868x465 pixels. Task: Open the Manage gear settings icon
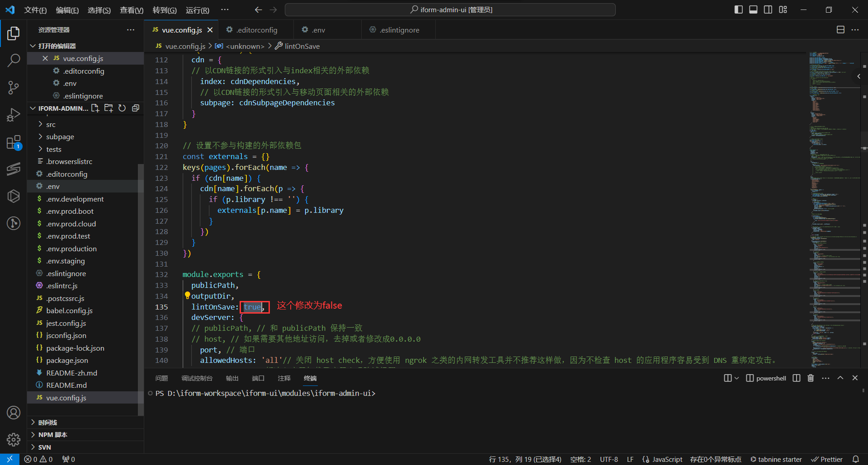pos(14,439)
